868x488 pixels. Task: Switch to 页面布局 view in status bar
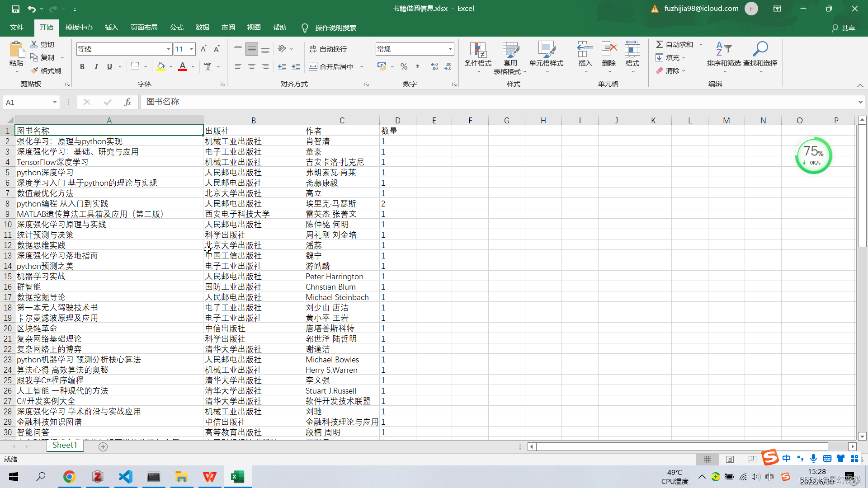(730, 459)
